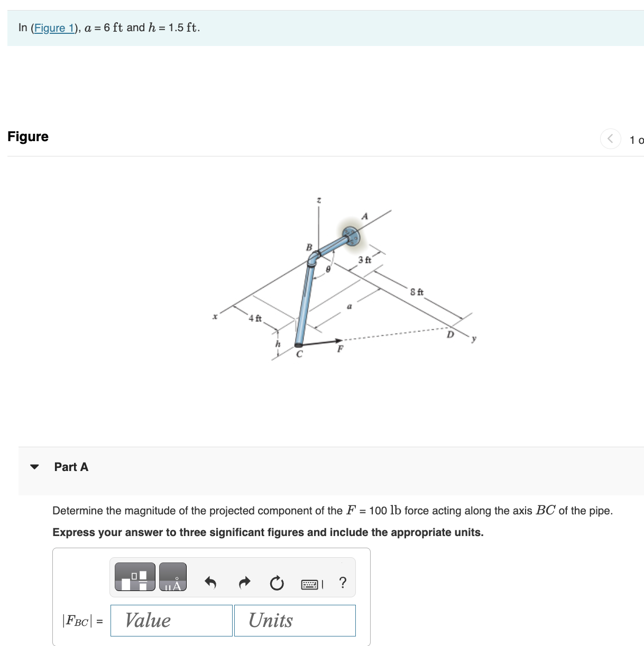Screen dimensions: 644x646
Task: Click inside the Value answer box
Action: (170, 620)
